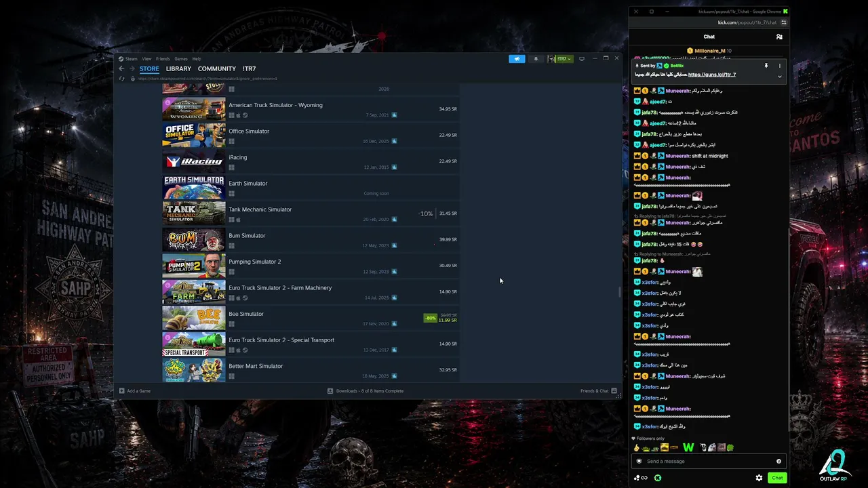868x488 pixels.
Task: Open American Truck Simulator - Wyoming listing
Action: coord(310,109)
